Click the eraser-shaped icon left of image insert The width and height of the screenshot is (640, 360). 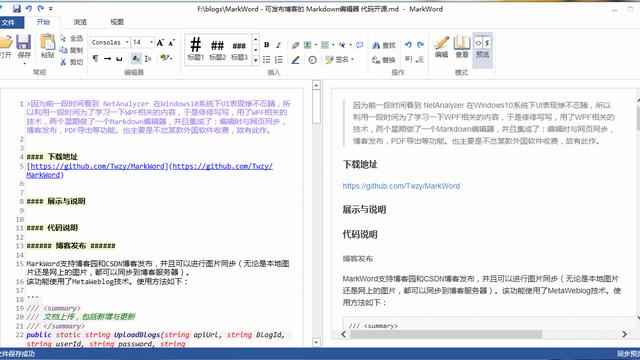pos(295,45)
